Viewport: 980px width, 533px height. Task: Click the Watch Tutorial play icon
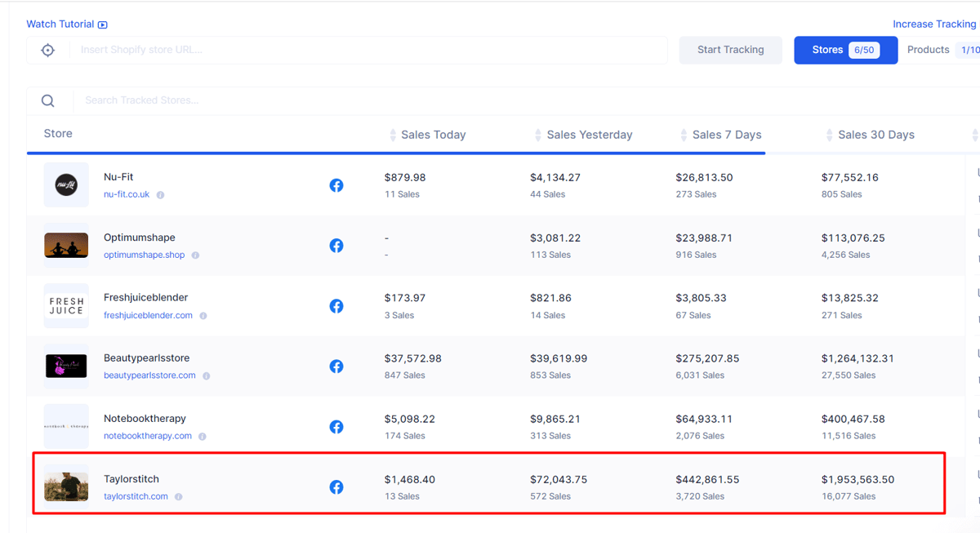click(103, 24)
